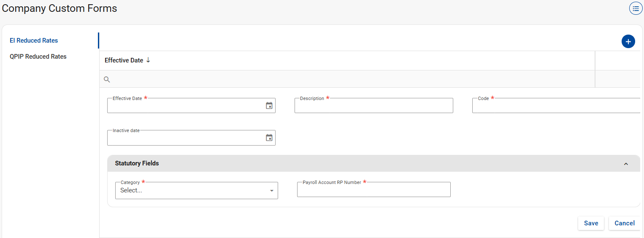The width and height of the screenshot is (644, 238).
Task: Click inside the Inactive date text box
Action: point(184,138)
